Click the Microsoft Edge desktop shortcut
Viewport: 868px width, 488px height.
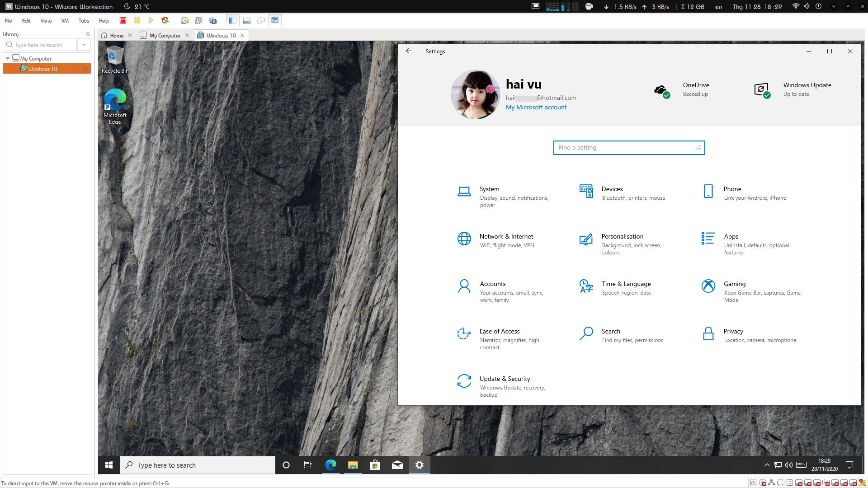click(115, 107)
